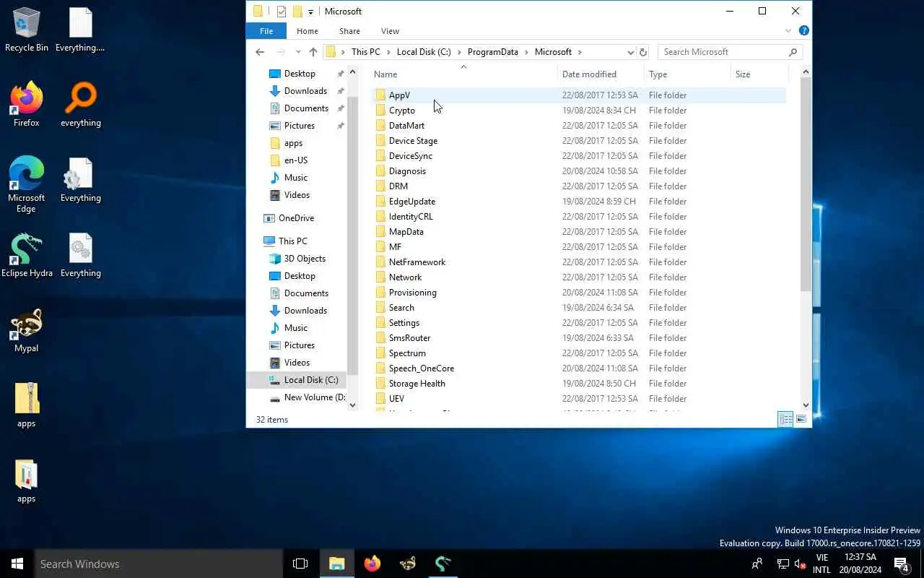
Task: Select the Speech_OneCore folder
Action: pyautogui.click(x=421, y=368)
